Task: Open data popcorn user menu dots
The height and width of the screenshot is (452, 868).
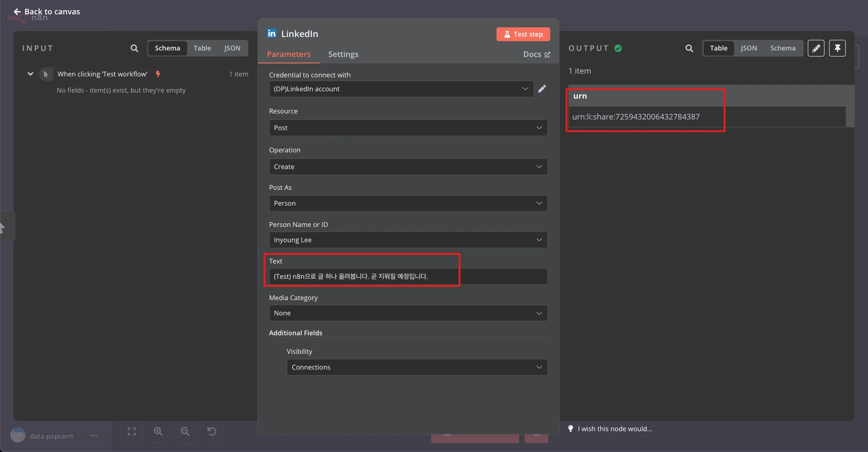Action: point(94,436)
